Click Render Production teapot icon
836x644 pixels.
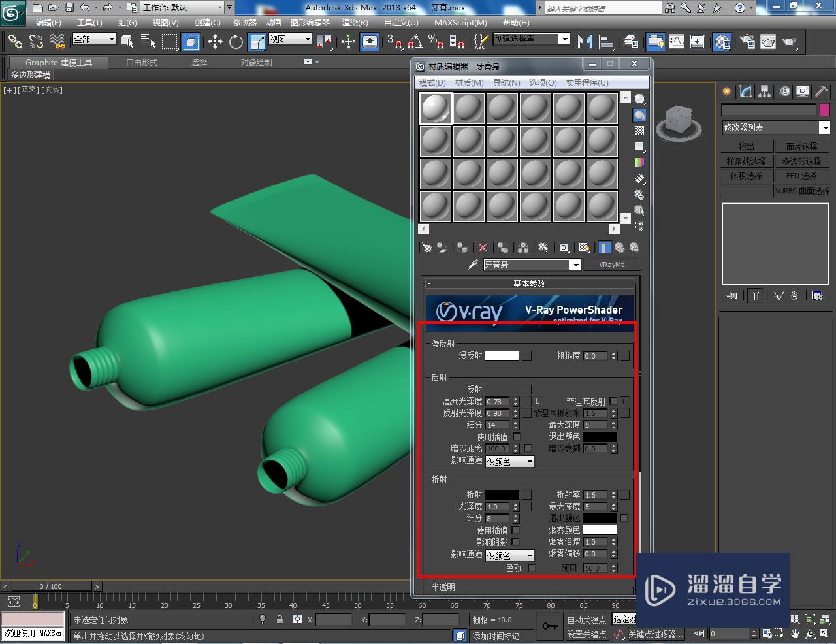[790, 42]
